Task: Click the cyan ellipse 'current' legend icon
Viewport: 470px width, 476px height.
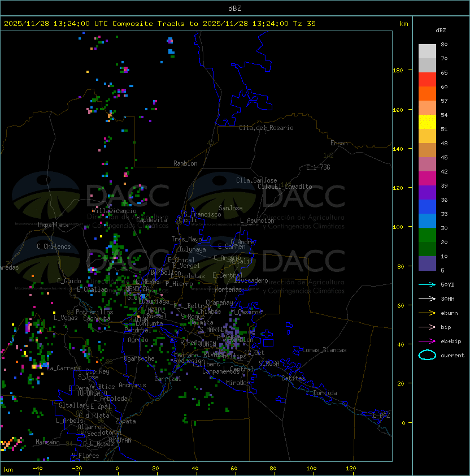Action: [x=427, y=355]
